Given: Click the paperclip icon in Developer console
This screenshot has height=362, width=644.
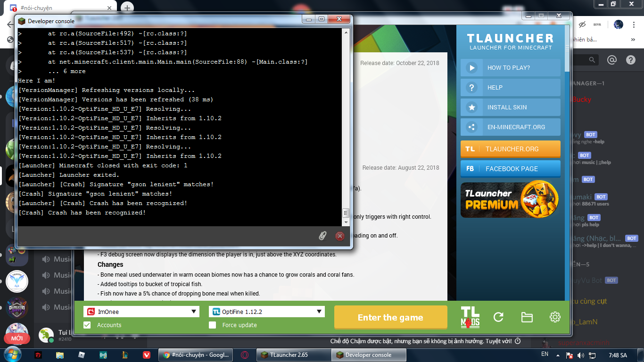Looking at the screenshot, I should (x=322, y=236).
